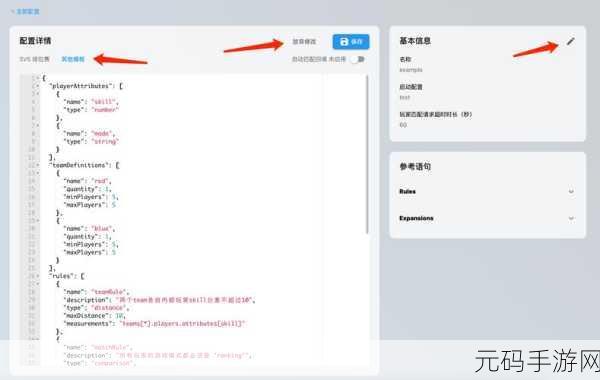Collapse the "rules" code fold arrow
The height and width of the screenshot is (380, 600).
pyautogui.click(x=38, y=276)
